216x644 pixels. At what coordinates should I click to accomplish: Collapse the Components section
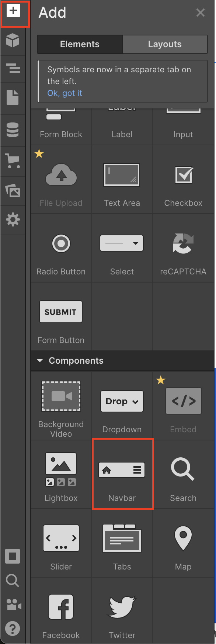pyautogui.click(x=40, y=361)
